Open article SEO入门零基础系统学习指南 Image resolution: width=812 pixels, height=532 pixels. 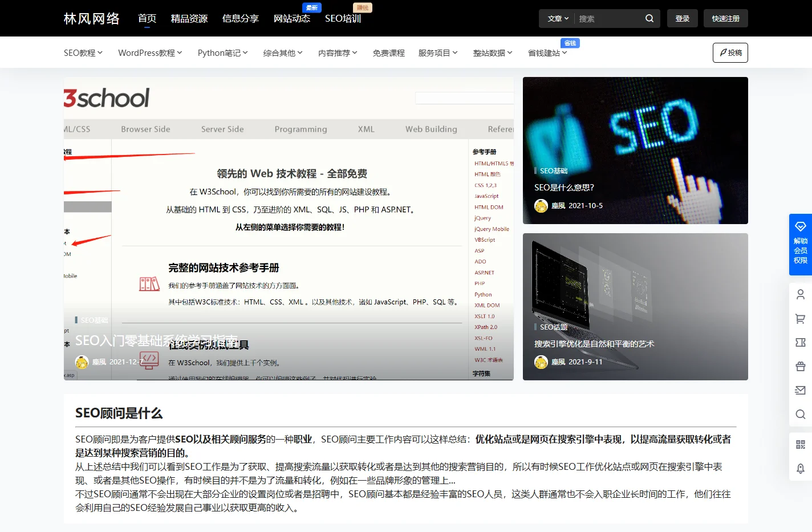click(157, 340)
